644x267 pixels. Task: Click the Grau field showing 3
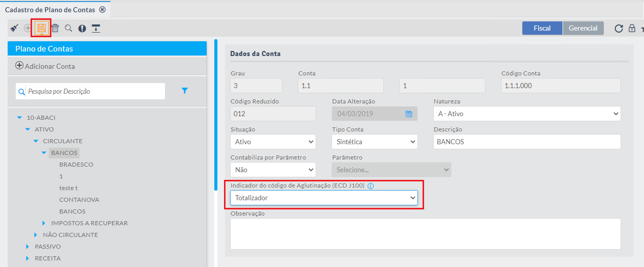(256, 86)
